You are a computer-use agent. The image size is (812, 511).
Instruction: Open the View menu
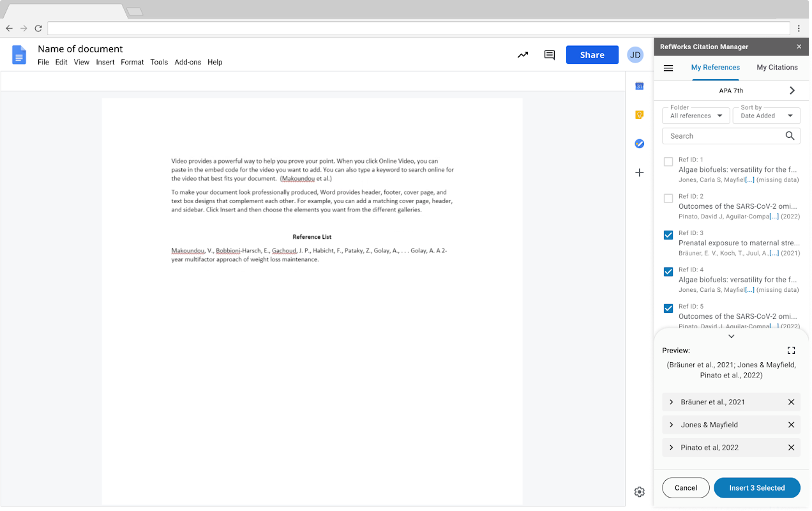[82, 63]
